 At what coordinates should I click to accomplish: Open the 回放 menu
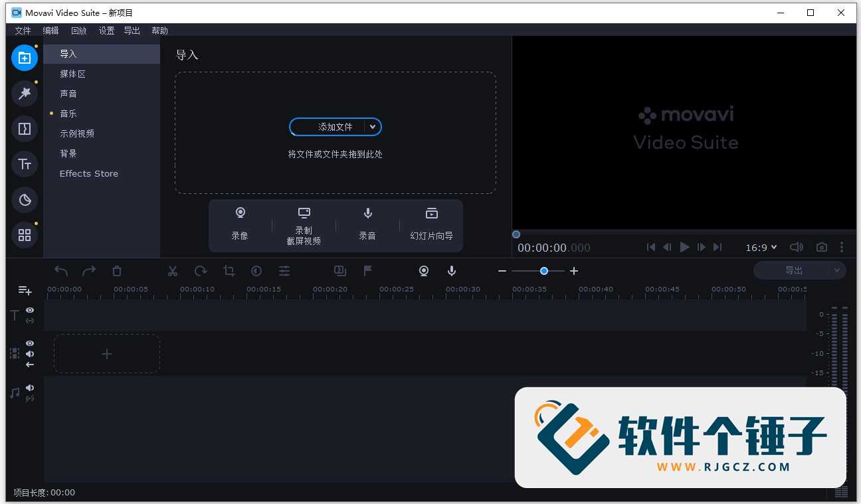(78, 31)
